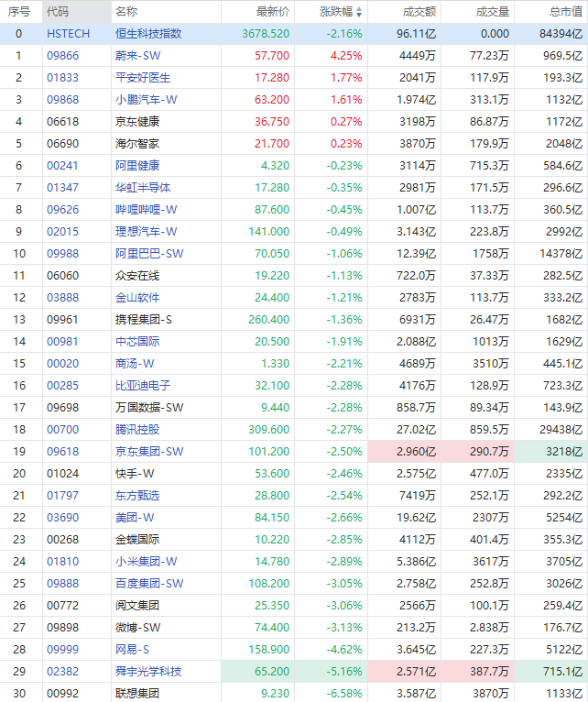588x702 pixels.
Task: Select 快手-W row name
Action: 135,473
